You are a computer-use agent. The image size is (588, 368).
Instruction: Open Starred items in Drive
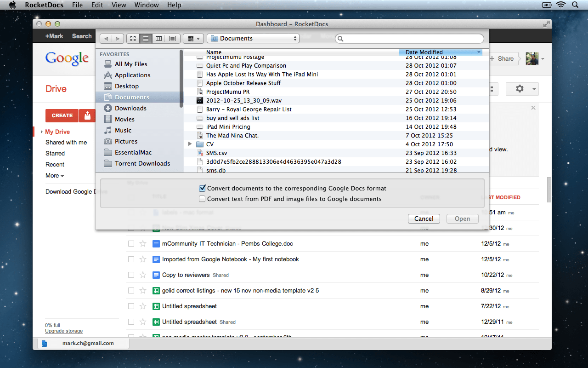coord(55,154)
